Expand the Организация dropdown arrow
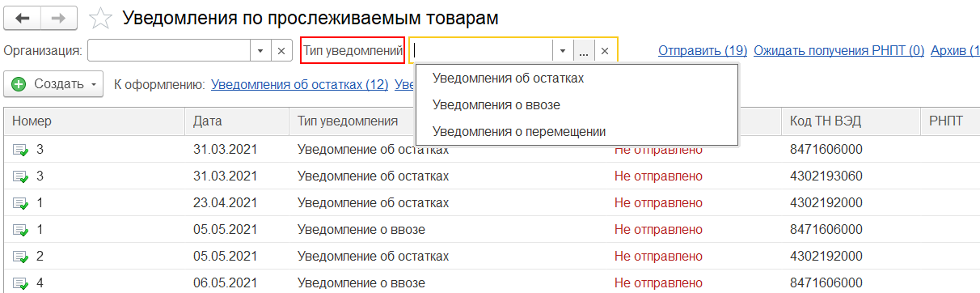This screenshot has height=293, width=980. coord(260,50)
